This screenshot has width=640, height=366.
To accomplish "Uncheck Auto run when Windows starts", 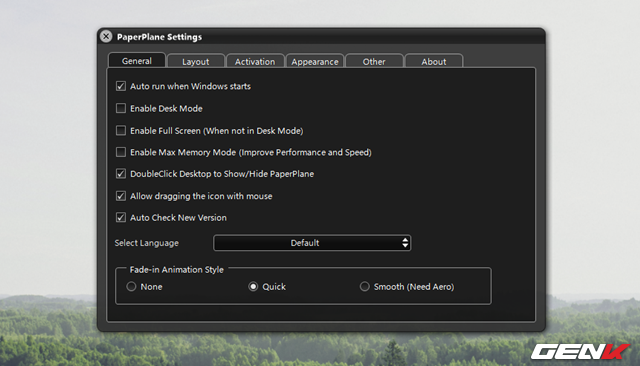I will [x=121, y=86].
